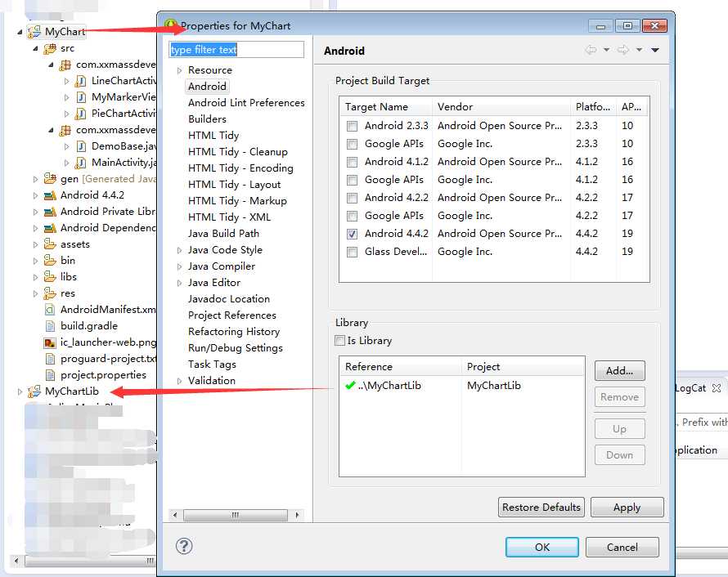
Task: Click the Restore Defaults button
Action: pos(542,507)
